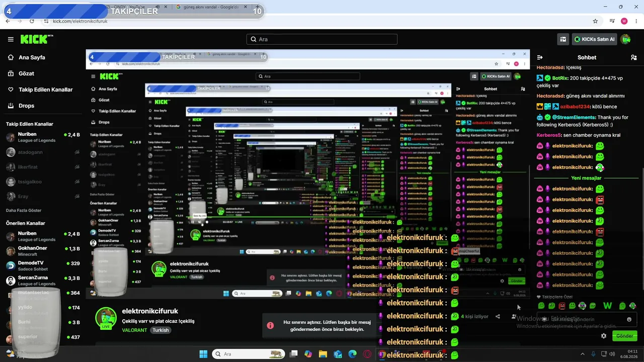Open Windows Start menu
644x362 pixels.
(x=203, y=354)
